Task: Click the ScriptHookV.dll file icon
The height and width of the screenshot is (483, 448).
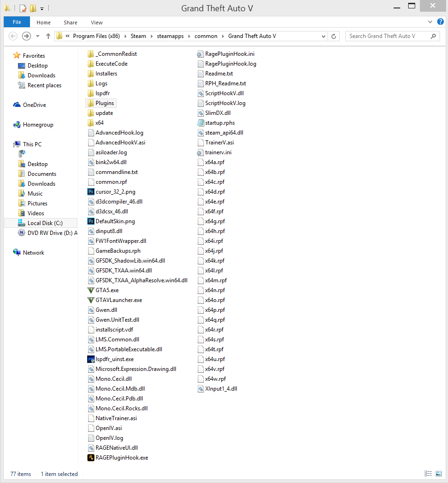Action: point(201,93)
